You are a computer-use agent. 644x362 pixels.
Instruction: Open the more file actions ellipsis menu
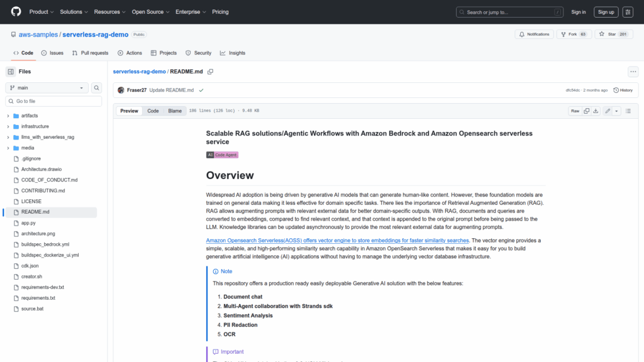point(633,72)
